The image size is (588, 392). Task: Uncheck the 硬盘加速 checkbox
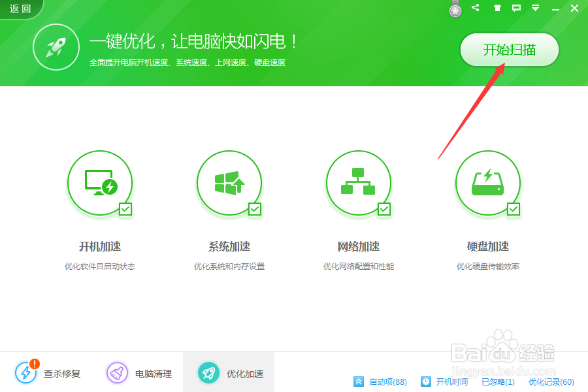tap(514, 209)
